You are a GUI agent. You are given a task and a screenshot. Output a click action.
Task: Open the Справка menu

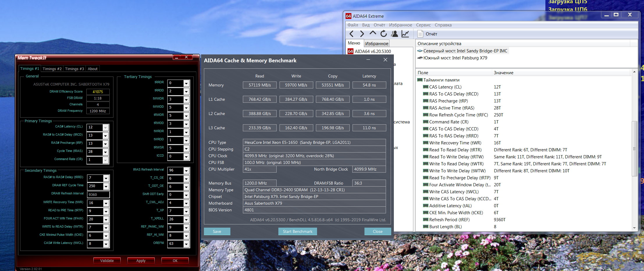pyautogui.click(x=443, y=25)
